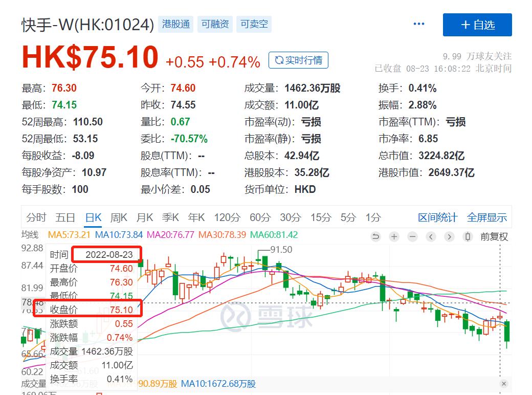Switch chart to 周K view
Viewport: 532px width, 395px height.
(119, 217)
